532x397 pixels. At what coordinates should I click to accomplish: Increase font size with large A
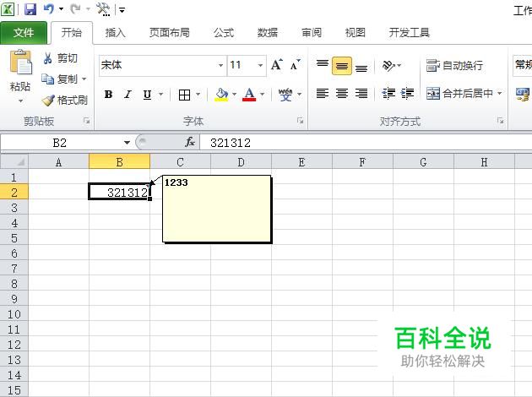coord(277,64)
